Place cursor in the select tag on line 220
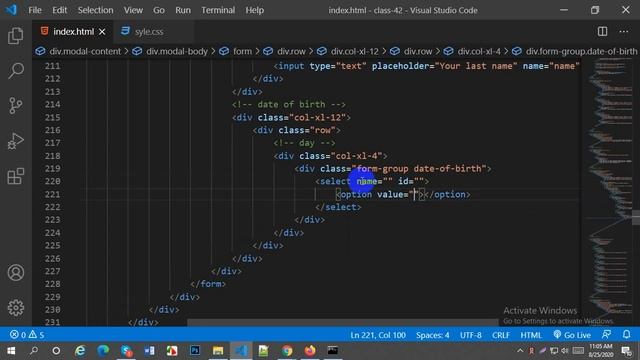The height and width of the screenshot is (360, 640). (372, 181)
